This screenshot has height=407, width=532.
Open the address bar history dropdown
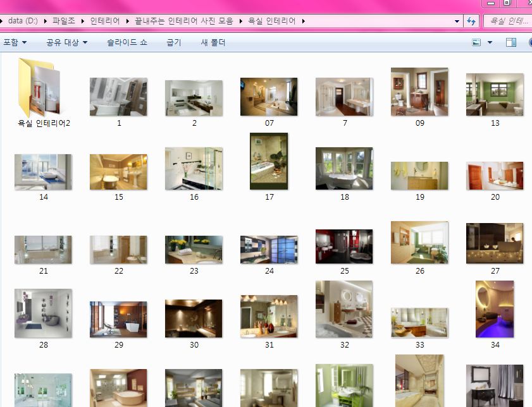457,21
